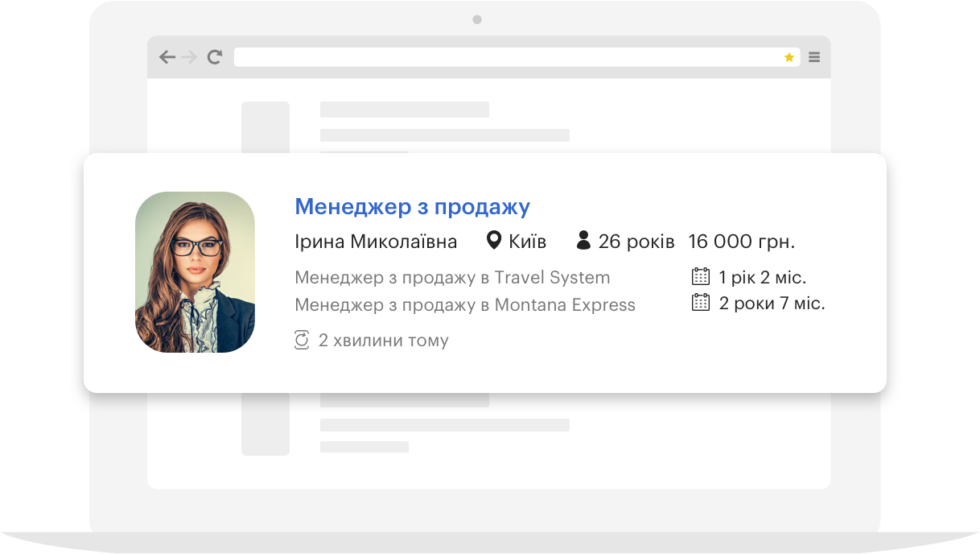Screen dimensions: 980x554
Task: Select the name Ірина Миколаївна
Action: pyautogui.click(x=376, y=242)
